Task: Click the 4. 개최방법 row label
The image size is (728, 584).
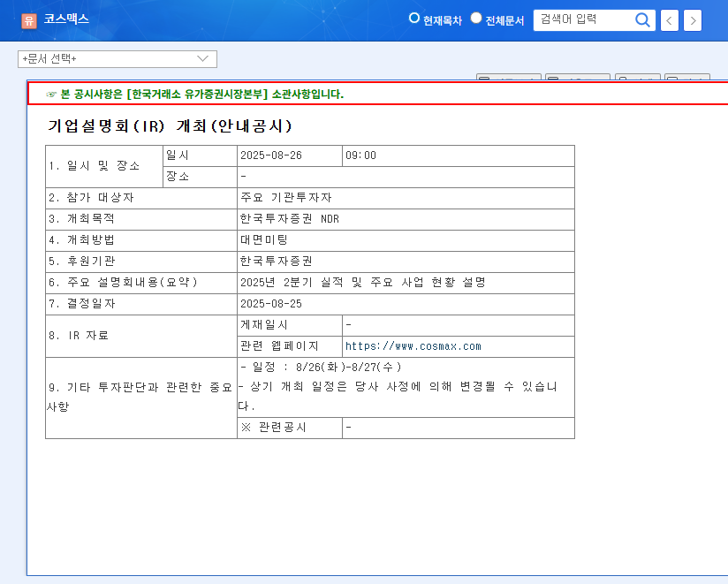Action: point(141,240)
